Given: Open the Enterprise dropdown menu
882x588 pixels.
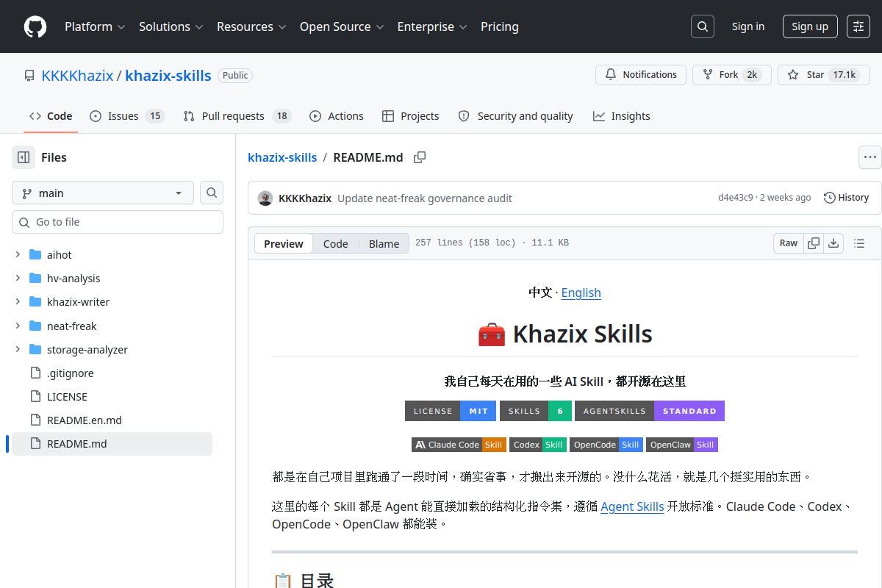Looking at the screenshot, I should (x=432, y=26).
